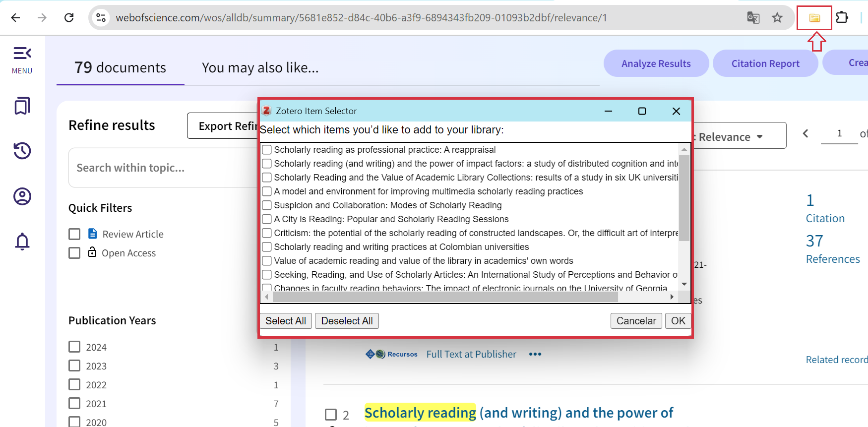Open the 37 References link

833,249
